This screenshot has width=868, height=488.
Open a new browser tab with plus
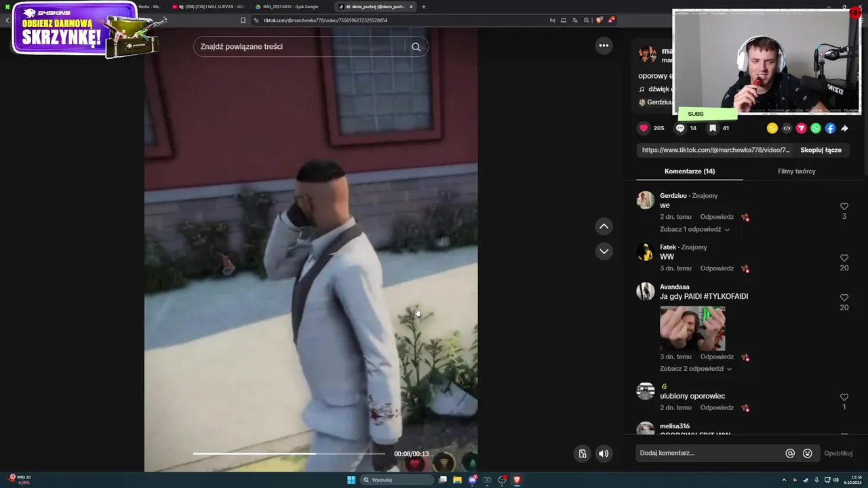coord(424,7)
